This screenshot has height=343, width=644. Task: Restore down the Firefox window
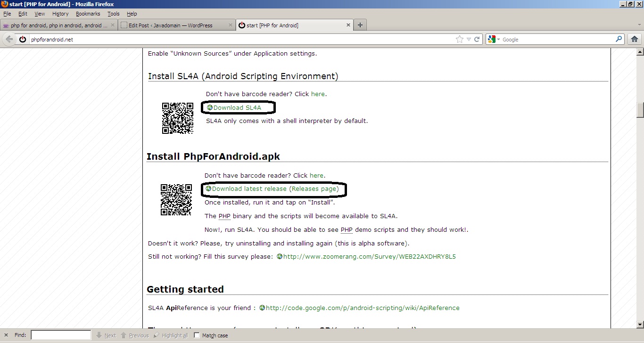coord(630,4)
